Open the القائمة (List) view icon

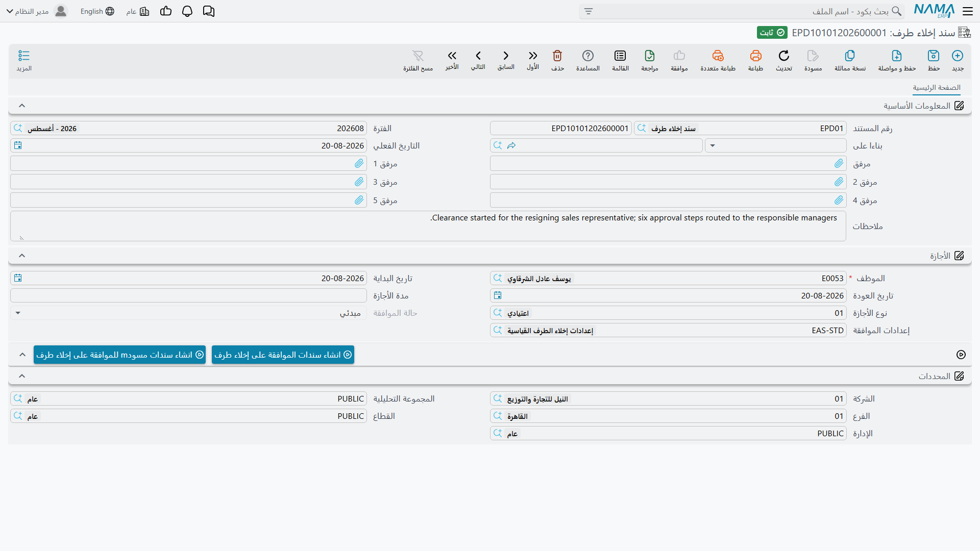click(620, 56)
